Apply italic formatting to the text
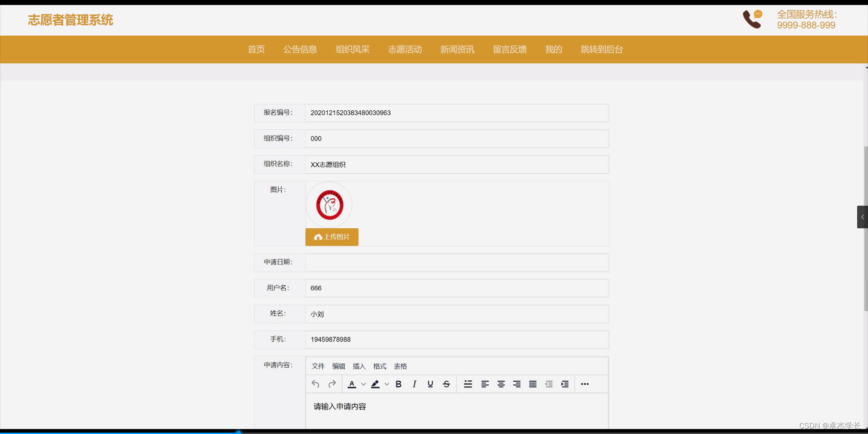This screenshot has height=434, width=868. point(414,384)
